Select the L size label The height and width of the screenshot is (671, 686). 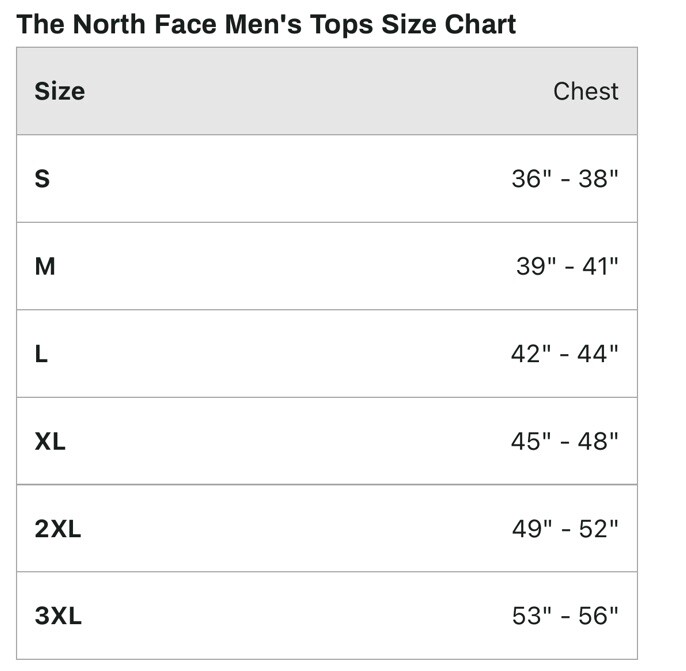[42, 354]
